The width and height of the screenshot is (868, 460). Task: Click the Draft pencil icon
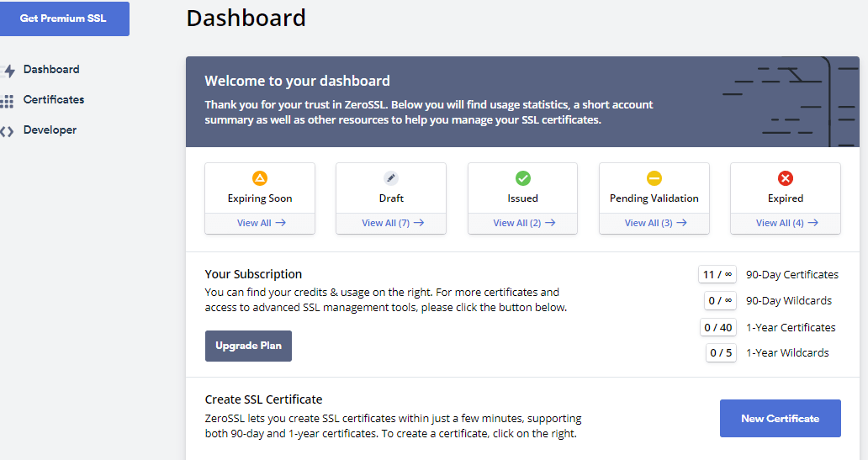point(391,178)
